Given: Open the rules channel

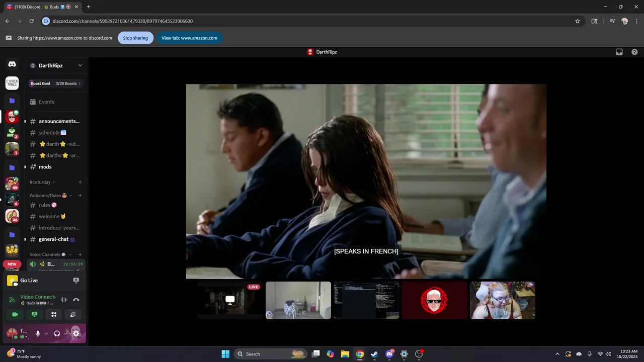Looking at the screenshot, I should [x=55, y=205].
